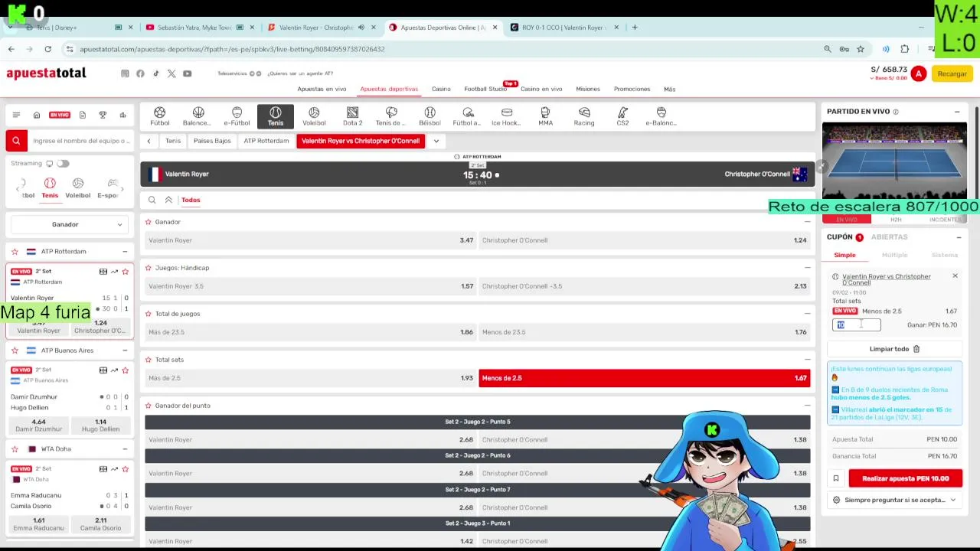Go to Países Bajos breadcrumb
The width and height of the screenshot is (980, 551).
(212, 141)
